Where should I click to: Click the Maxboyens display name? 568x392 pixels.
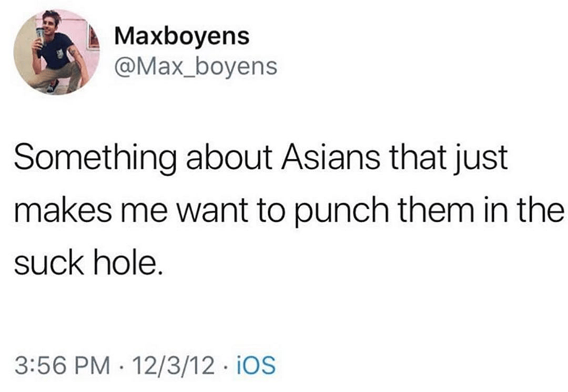pos(182,36)
